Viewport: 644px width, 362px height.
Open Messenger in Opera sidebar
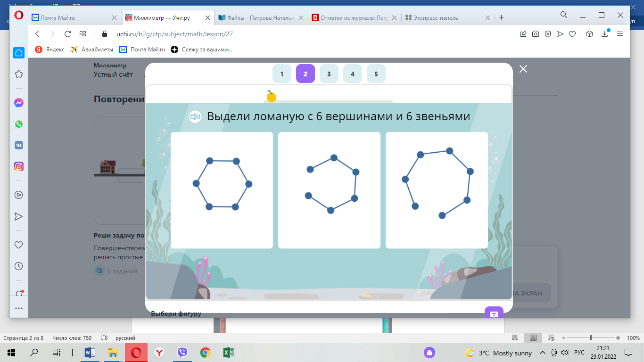tap(19, 103)
